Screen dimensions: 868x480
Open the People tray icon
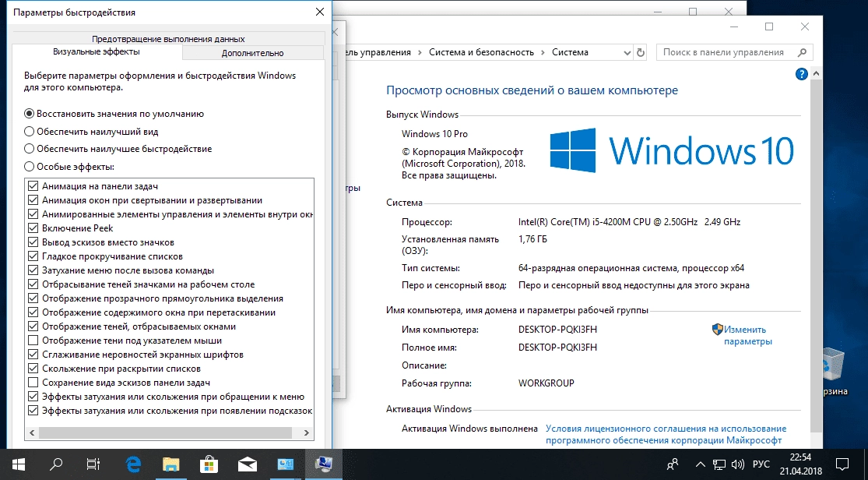pyautogui.click(x=673, y=464)
